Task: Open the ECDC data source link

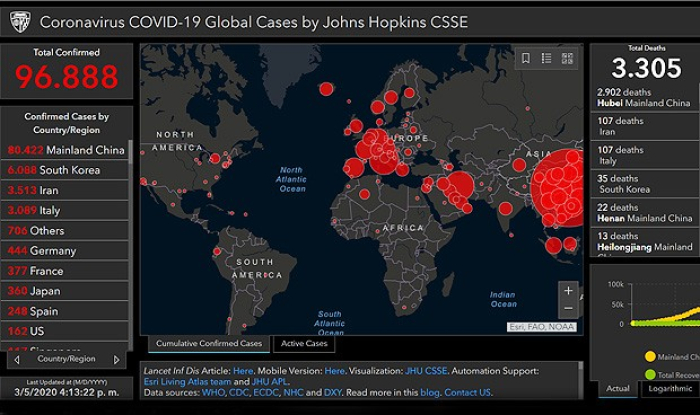Action: coord(266,393)
